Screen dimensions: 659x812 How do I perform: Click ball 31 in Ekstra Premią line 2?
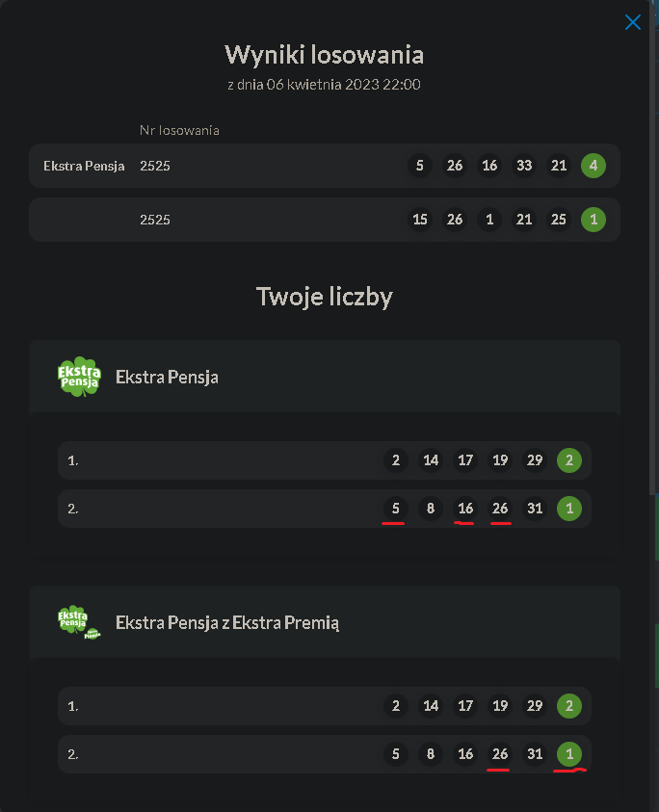(535, 754)
